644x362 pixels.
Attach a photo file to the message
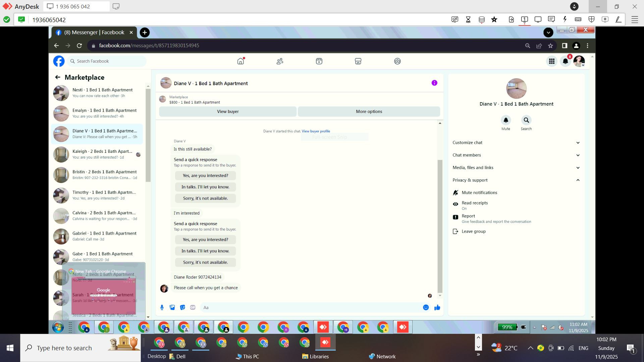click(172, 307)
